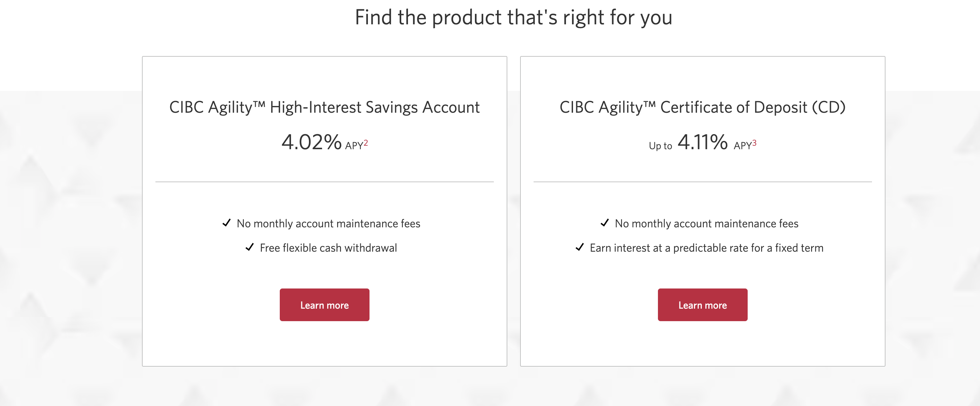
Task: Click checkmark beside "Free flexible cash withdrawal"
Action: click(x=250, y=248)
